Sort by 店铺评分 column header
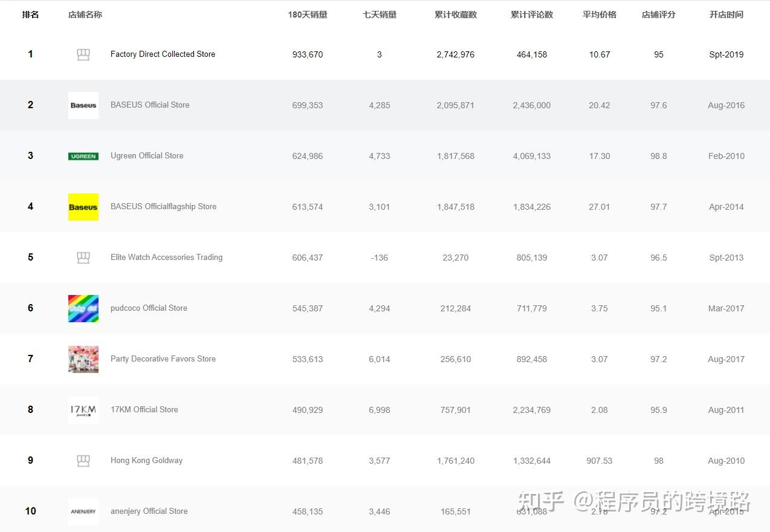Viewport: 770px width, 532px height. coord(659,15)
